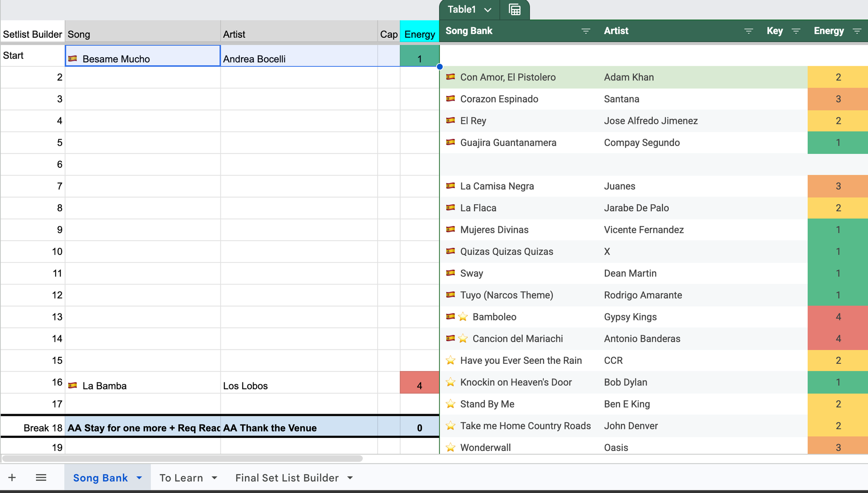The image size is (868, 493).
Task: Select the energy 3 cell for La Camisa Negra
Action: (838, 186)
